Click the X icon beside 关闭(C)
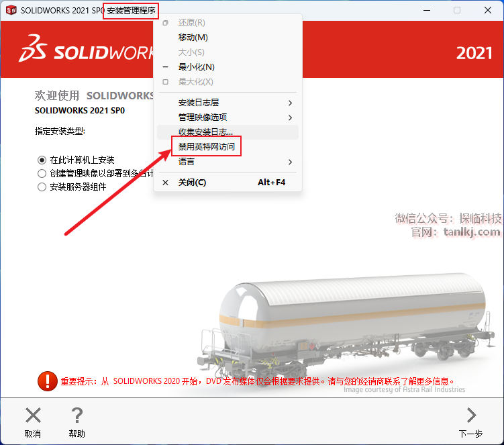Screen dimensions: 504x445 click(166, 183)
